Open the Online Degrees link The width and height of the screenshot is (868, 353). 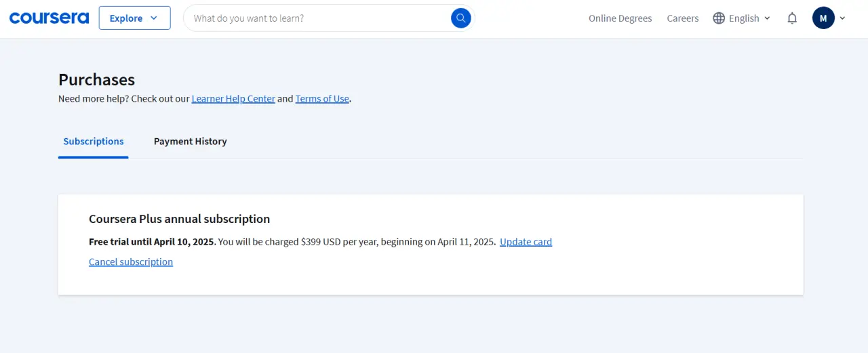(620, 18)
